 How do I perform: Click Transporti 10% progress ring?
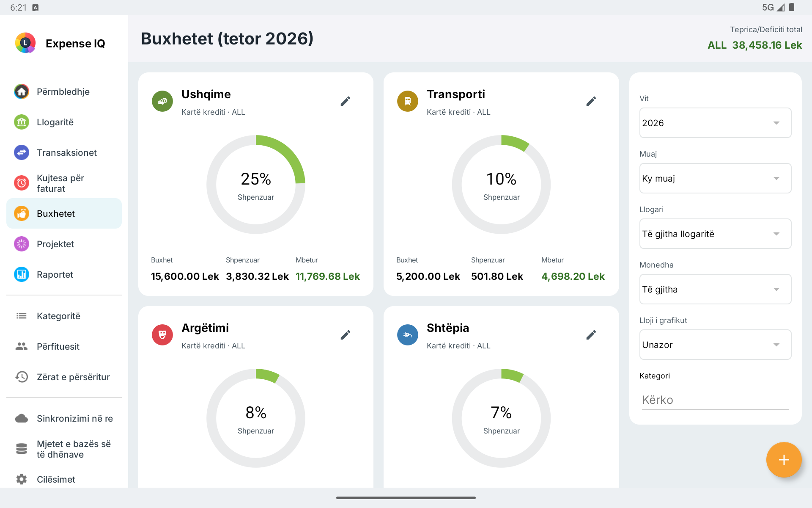tap(501, 185)
